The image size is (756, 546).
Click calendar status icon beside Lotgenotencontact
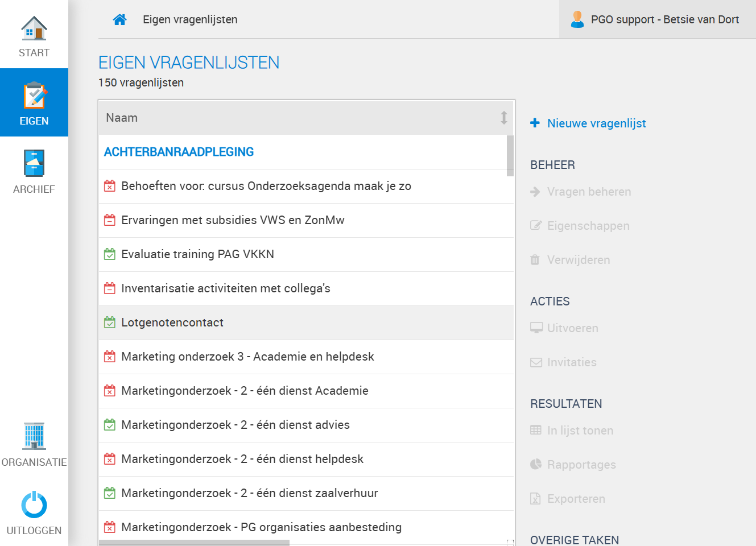tap(110, 322)
